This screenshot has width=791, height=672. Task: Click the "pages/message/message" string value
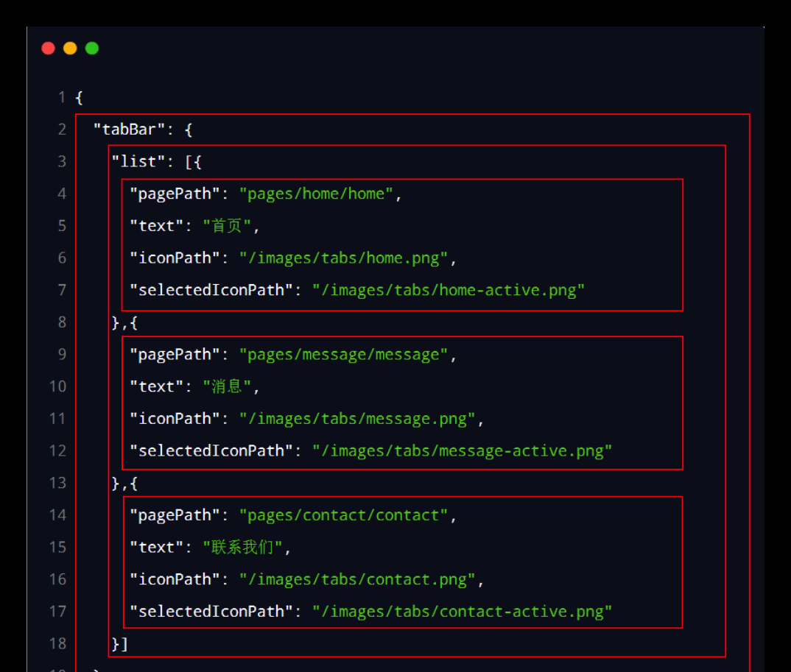pyautogui.click(x=343, y=355)
